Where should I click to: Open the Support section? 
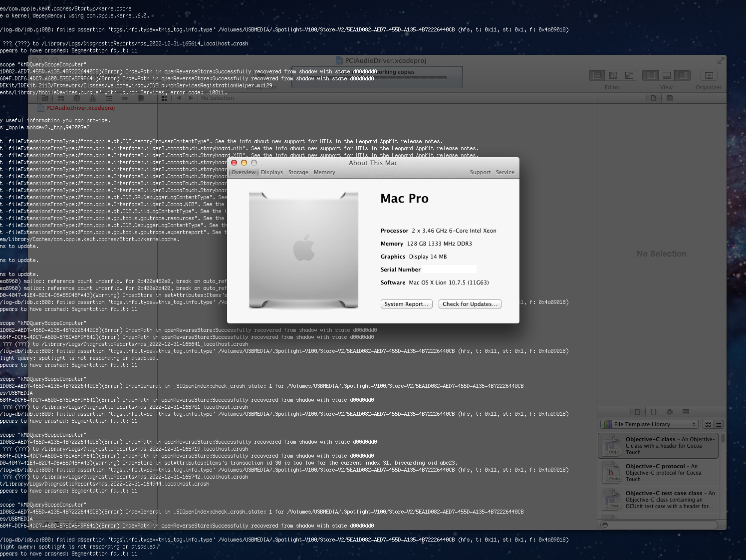(480, 172)
